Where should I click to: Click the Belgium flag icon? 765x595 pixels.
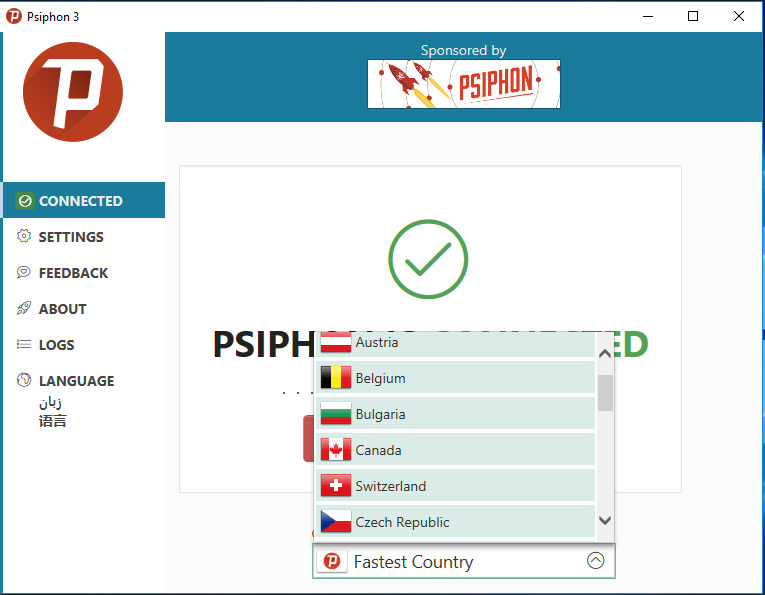pyautogui.click(x=336, y=377)
